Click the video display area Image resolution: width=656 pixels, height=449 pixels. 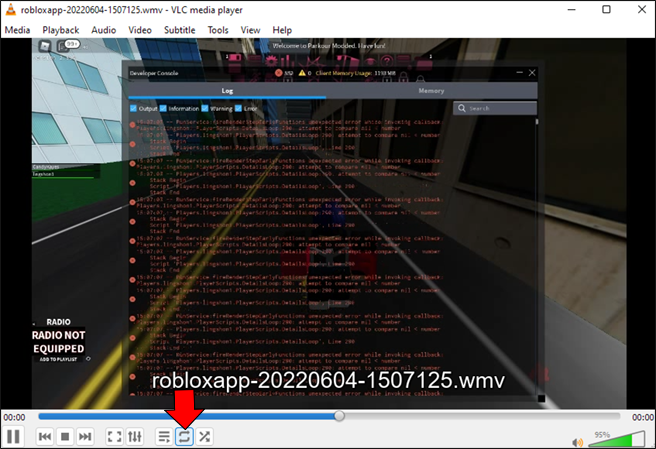pos(329,223)
